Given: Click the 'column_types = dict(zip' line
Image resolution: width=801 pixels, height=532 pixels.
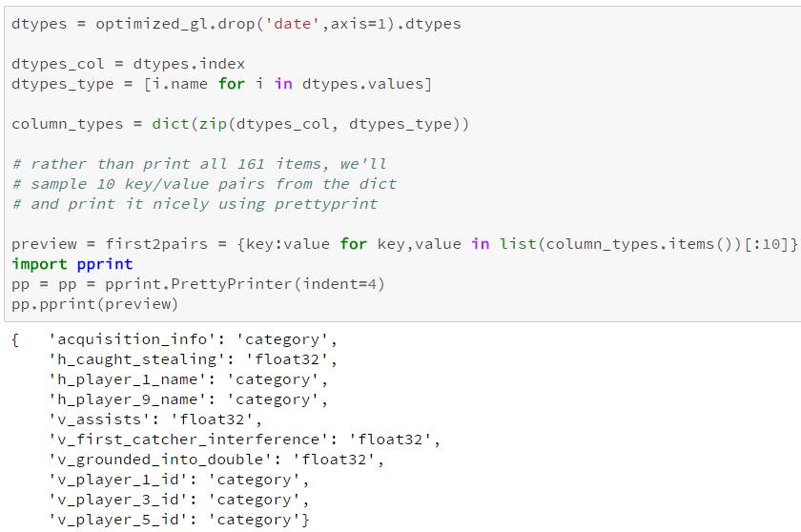Looking at the screenshot, I should 240,124.
